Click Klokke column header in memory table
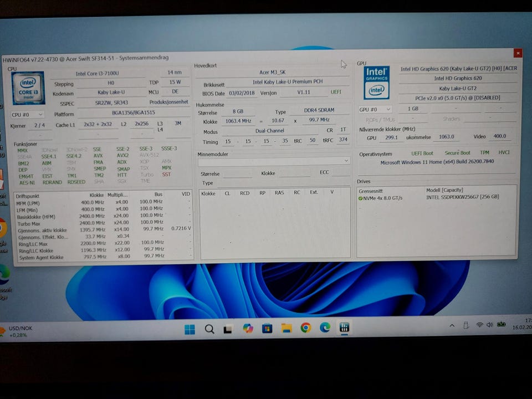532x399 pixels. [208, 193]
